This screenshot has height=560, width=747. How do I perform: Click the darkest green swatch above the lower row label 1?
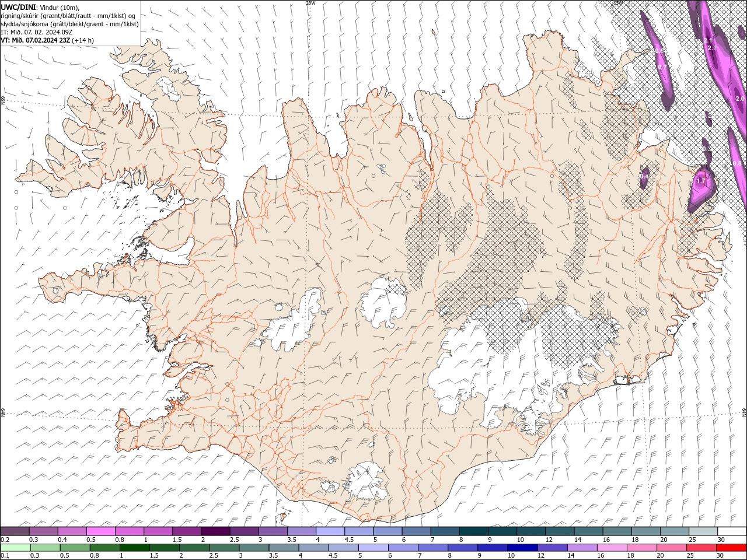coord(135,548)
